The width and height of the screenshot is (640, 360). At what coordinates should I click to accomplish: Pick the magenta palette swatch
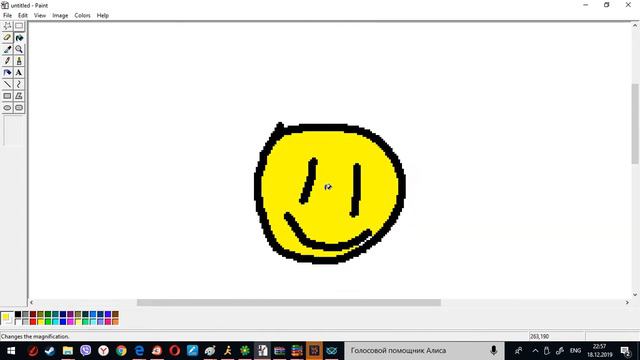pyautogui.click(x=70, y=322)
